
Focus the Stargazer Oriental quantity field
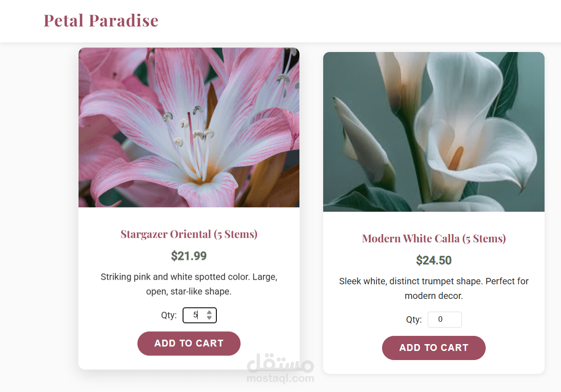[199, 315]
